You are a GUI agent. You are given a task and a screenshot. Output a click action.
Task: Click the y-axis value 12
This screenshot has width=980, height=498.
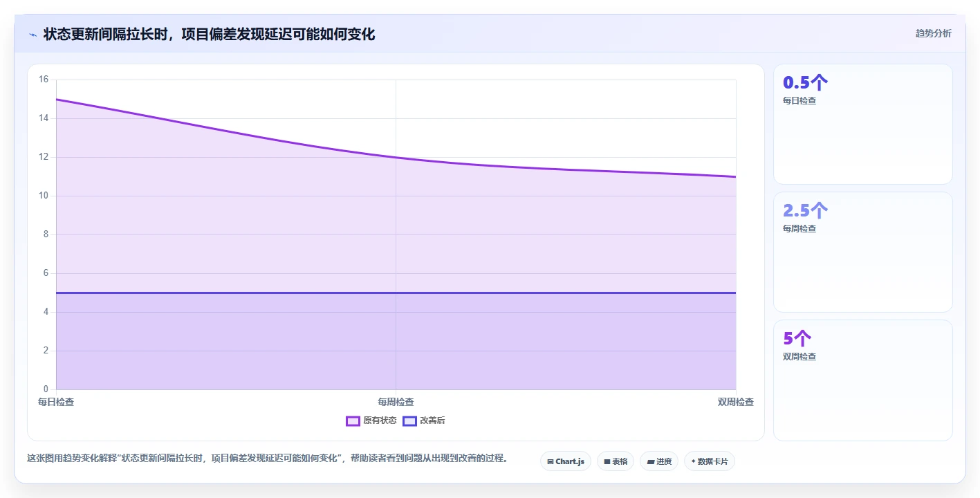43,157
